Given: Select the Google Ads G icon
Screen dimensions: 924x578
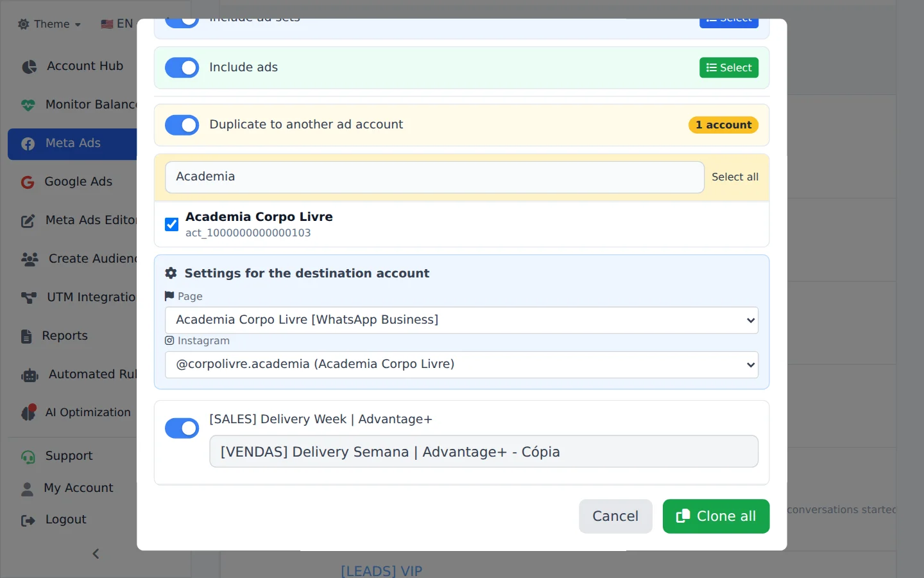Looking at the screenshot, I should pyautogui.click(x=28, y=182).
